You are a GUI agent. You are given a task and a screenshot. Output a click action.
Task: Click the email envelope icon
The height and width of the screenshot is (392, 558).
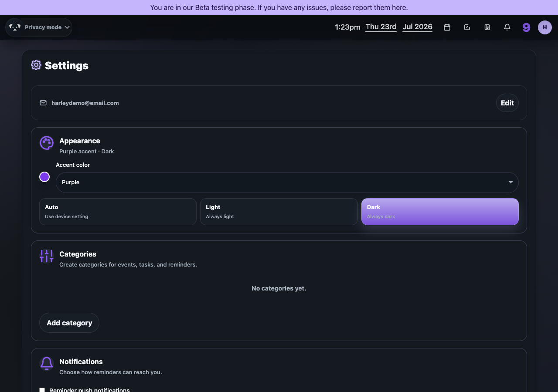point(43,103)
